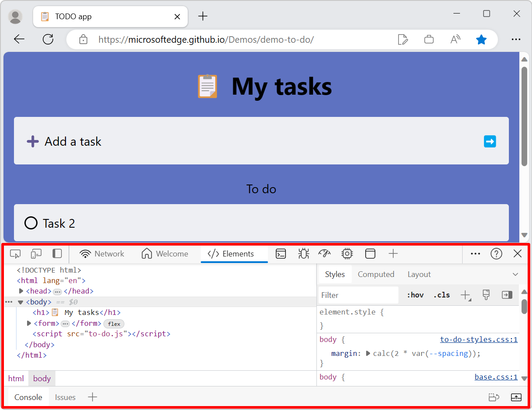
Task: Toggle the .cls class editor
Action: coord(441,295)
